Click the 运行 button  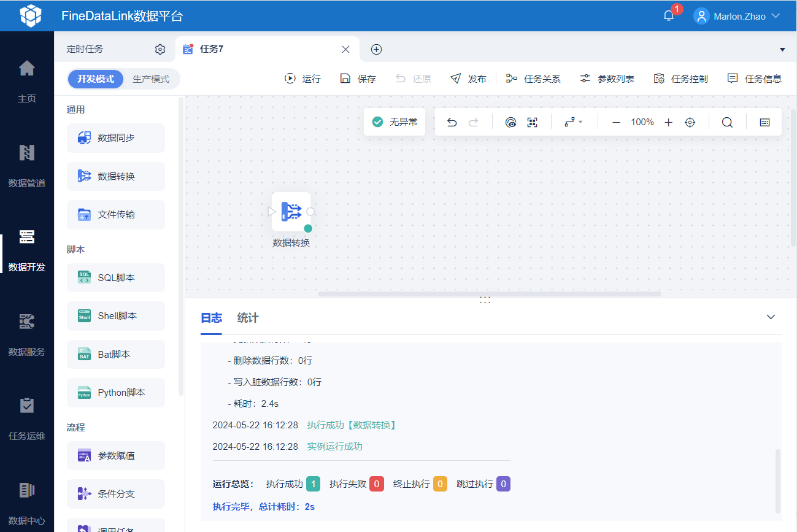click(302, 79)
